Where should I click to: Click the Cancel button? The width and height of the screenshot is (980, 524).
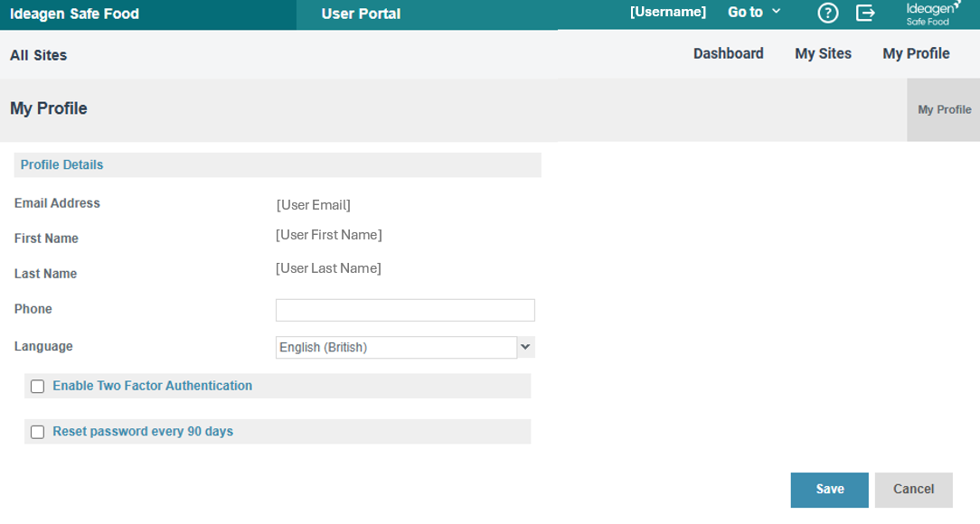tap(914, 490)
